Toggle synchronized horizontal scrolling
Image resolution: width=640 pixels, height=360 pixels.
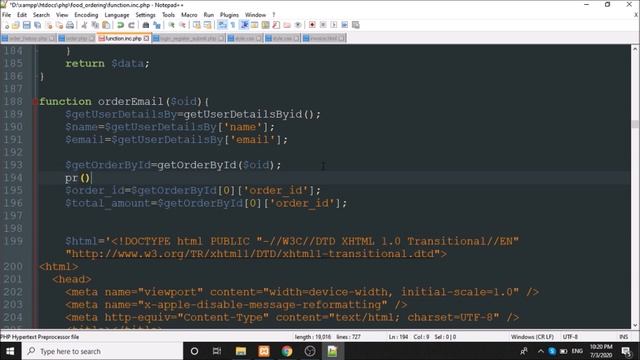coord(208,25)
